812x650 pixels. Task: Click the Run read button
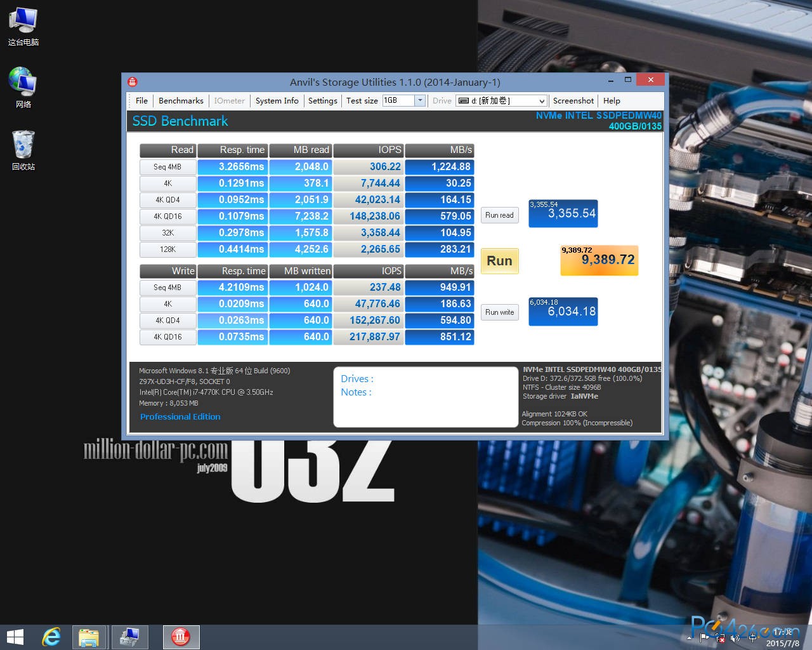pos(499,215)
